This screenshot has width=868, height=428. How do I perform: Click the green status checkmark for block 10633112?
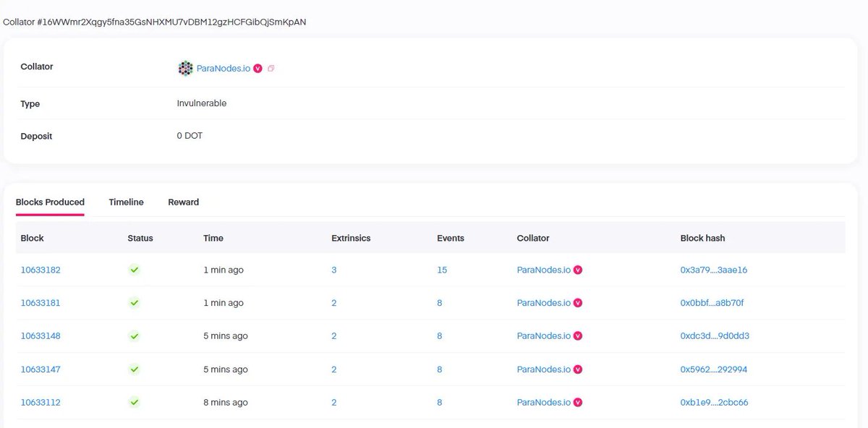(134, 403)
